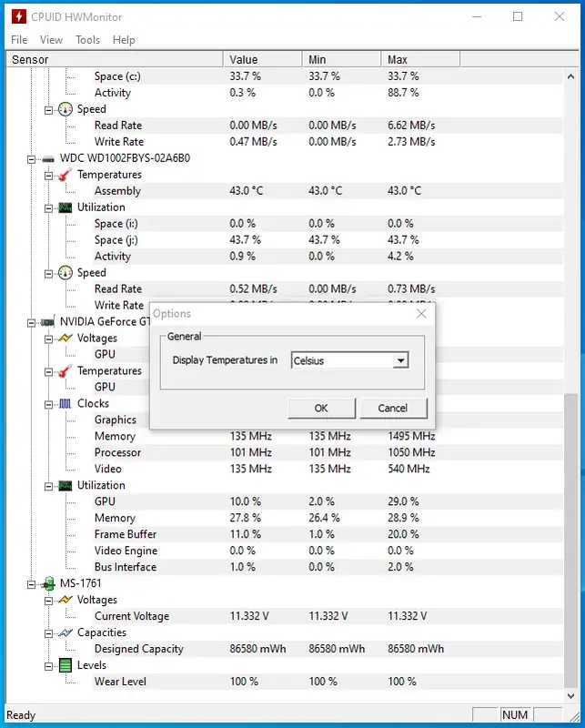Click the WDC Speed gauge icon
585x728 pixels.
(66, 273)
